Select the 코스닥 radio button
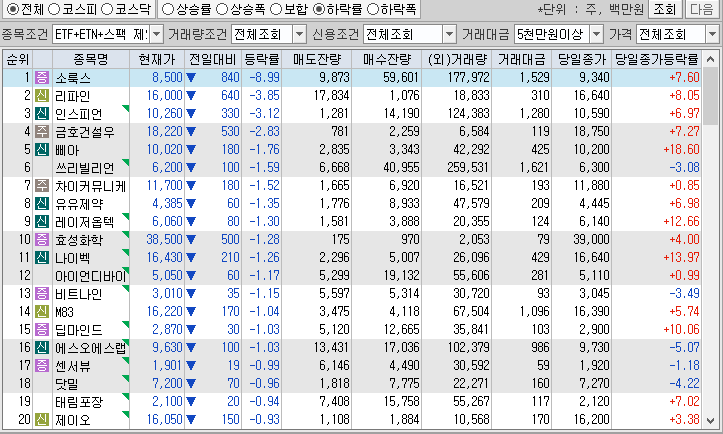Screen dimensions: 723x434 [x=107, y=9]
